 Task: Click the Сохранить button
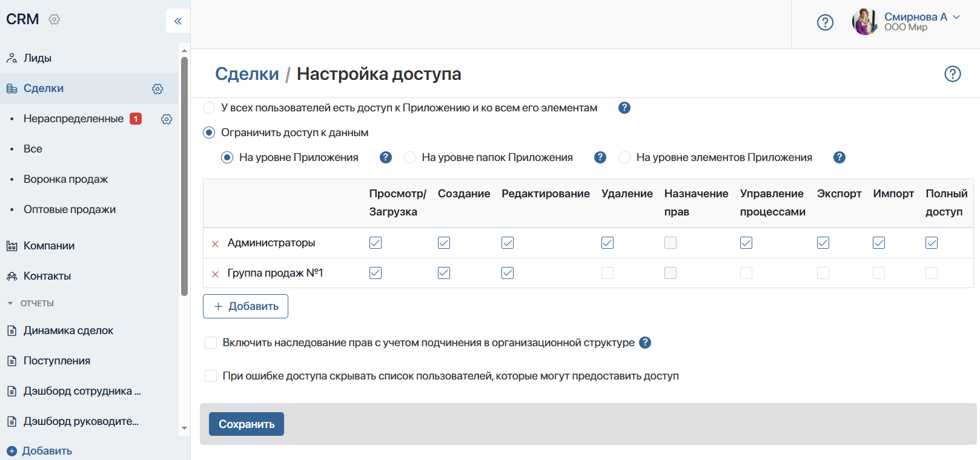coord(247,424)
